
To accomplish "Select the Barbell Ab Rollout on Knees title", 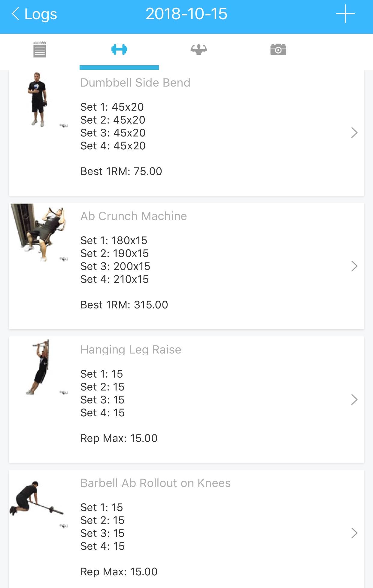I will click(155, 483).
